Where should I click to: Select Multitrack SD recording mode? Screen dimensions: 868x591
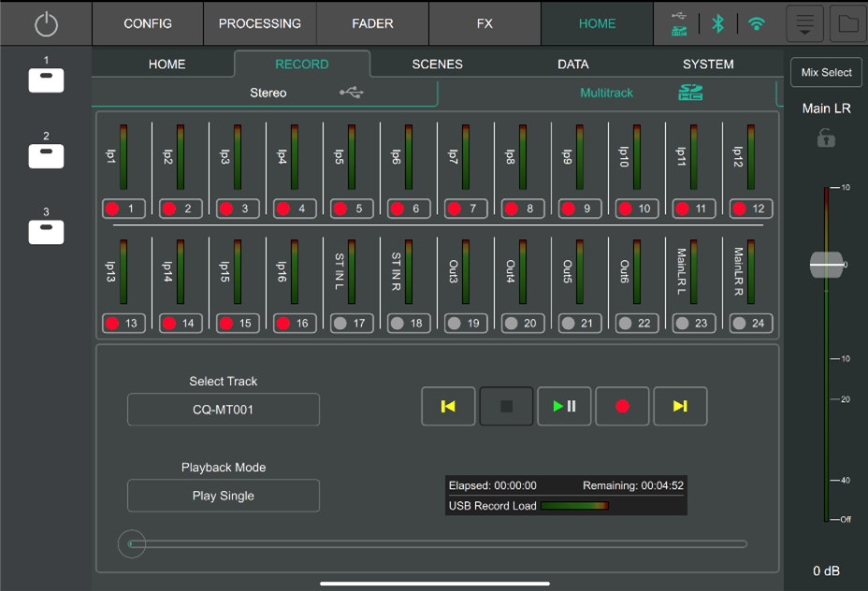tap(608, 93)
